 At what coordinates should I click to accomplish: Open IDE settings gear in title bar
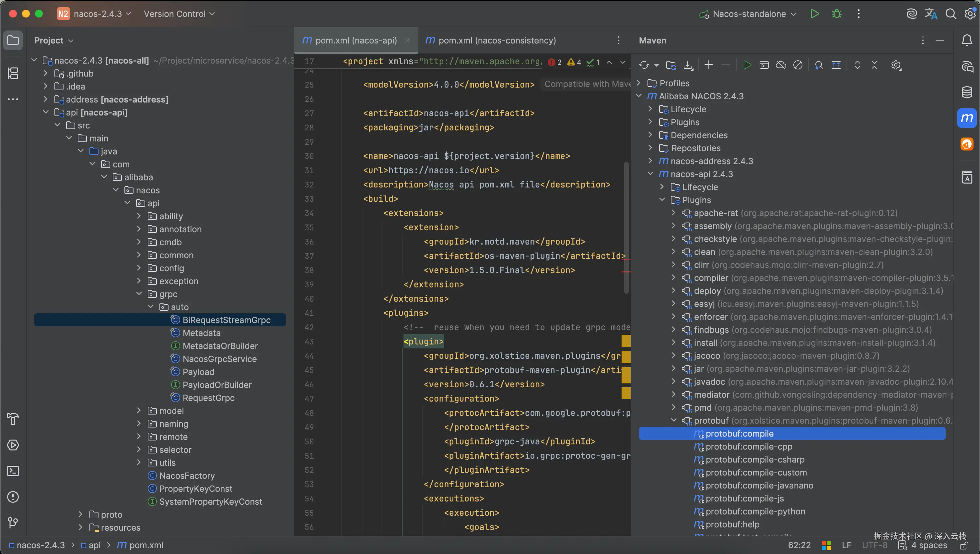tap(970, 14)
